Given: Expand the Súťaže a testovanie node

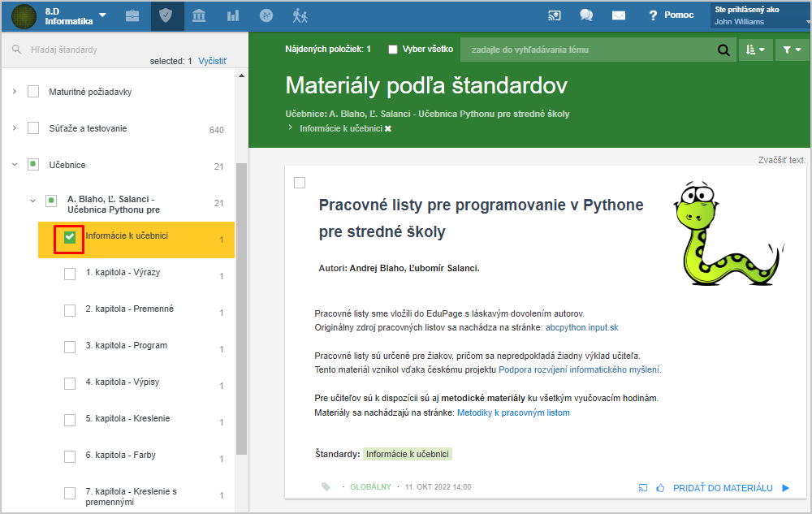Looking at the screenshot, I should point(15,127).
